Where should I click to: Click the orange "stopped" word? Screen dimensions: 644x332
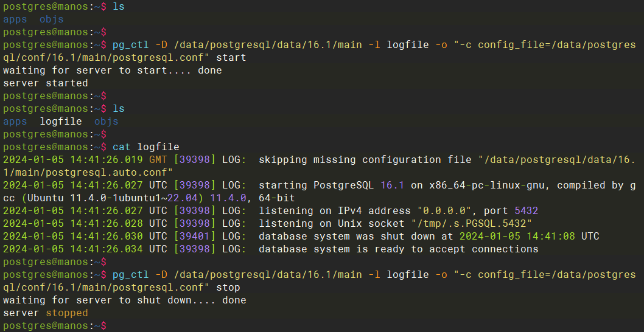click(x=67, y=313)
